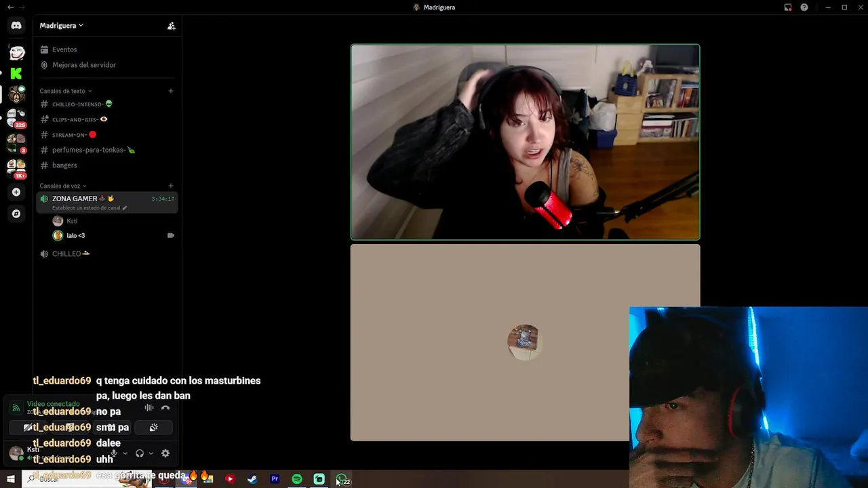Click the Ksti user avatar in panel
This screenshot has width=868, height=488.
16,453
